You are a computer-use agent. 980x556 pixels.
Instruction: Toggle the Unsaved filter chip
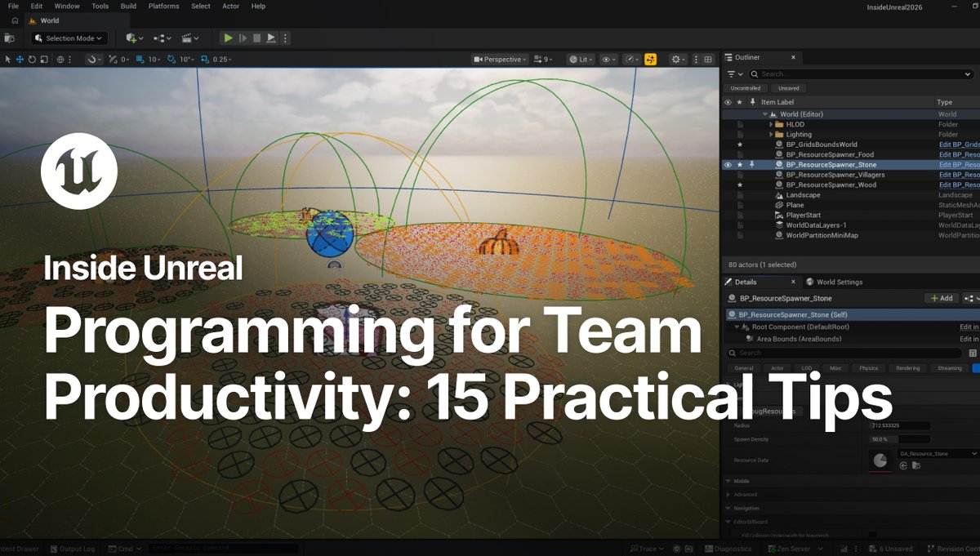click(x=789, y=88)
